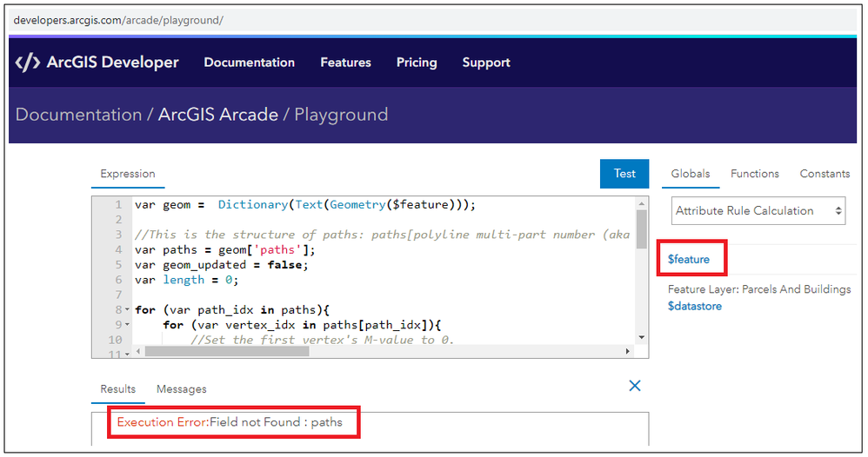Click Feature Layer: Parcels And Buildings text
The image size is (868, 457).
coord(759,289)
